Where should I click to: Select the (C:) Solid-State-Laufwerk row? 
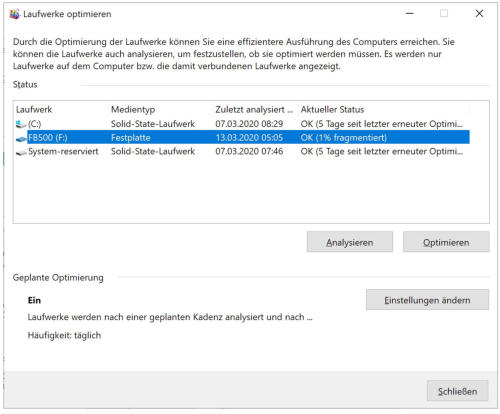point(243,124)
